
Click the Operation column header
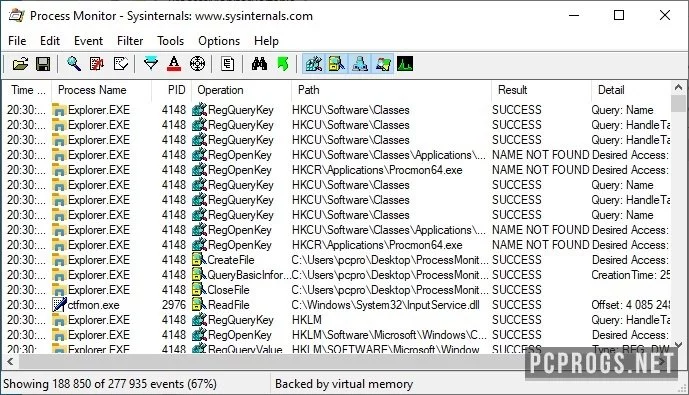click(x=242, y=90)
